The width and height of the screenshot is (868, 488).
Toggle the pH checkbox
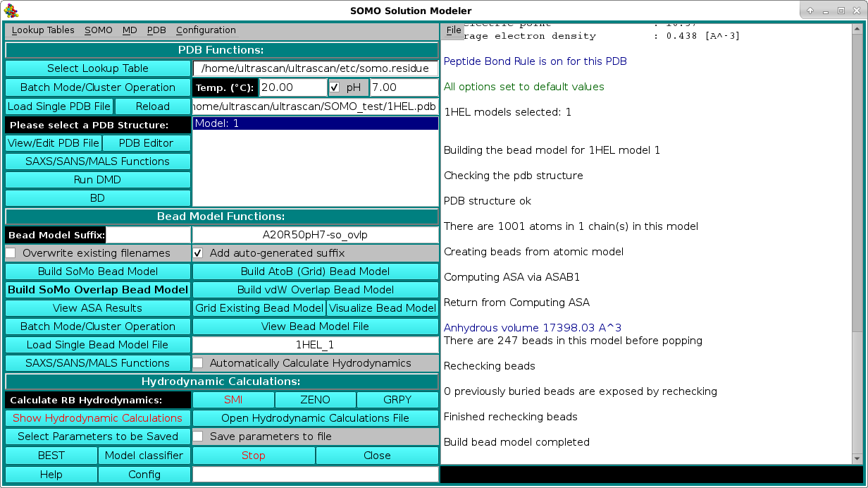pos(335,87)
